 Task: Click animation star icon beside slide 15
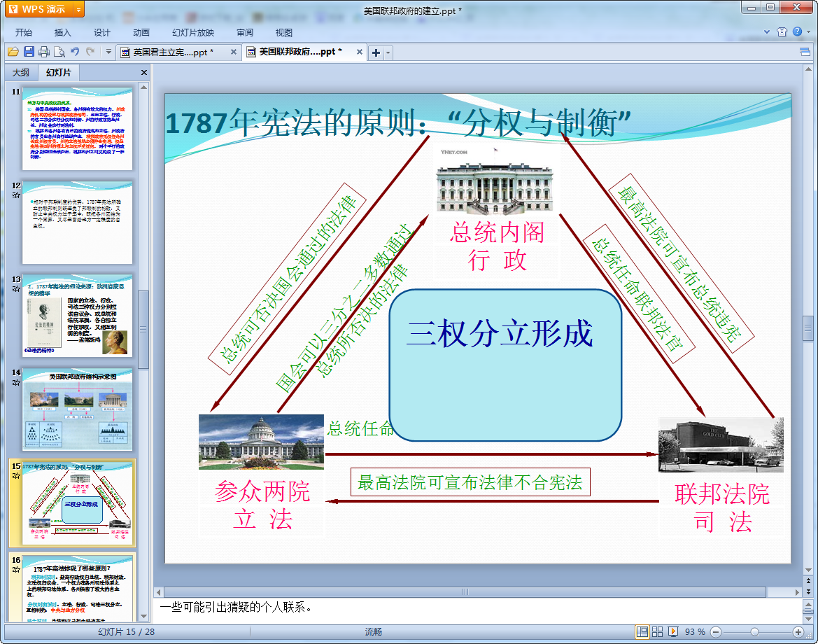pos(16,475)
